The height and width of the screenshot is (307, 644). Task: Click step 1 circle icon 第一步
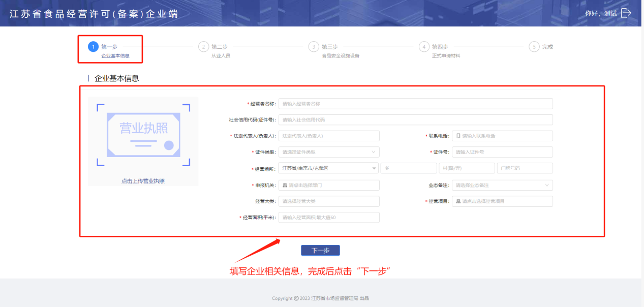coord(93,47)
